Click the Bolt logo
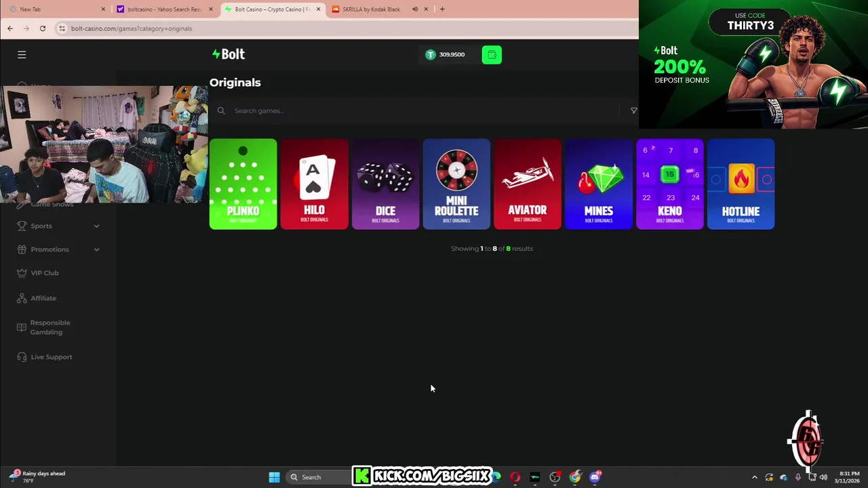The image size is (868, 488). 228,54
